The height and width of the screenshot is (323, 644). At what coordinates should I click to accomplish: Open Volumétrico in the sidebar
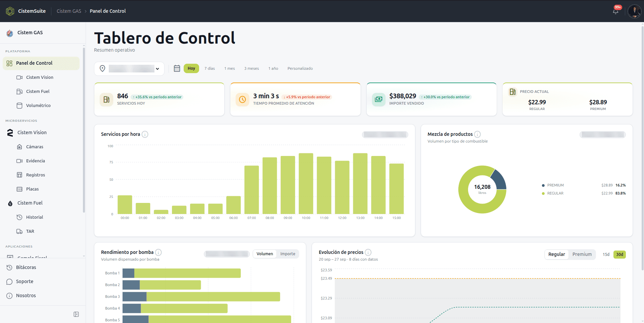pyautogui.click(x=38, y=105)
